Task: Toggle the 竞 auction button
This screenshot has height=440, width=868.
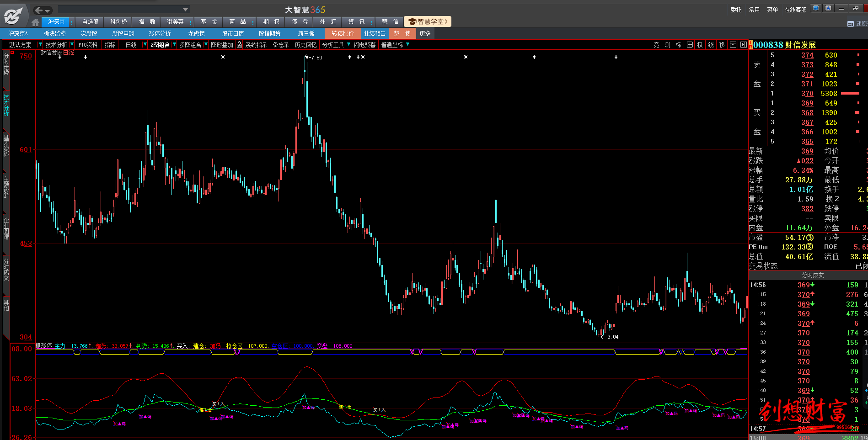Action: tap(656, 45)
